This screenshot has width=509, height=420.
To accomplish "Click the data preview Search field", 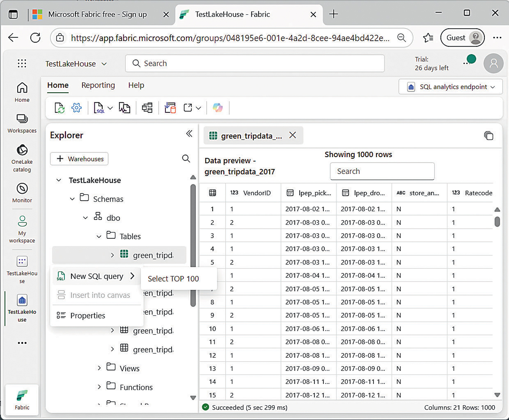I will tap(382, 171).
